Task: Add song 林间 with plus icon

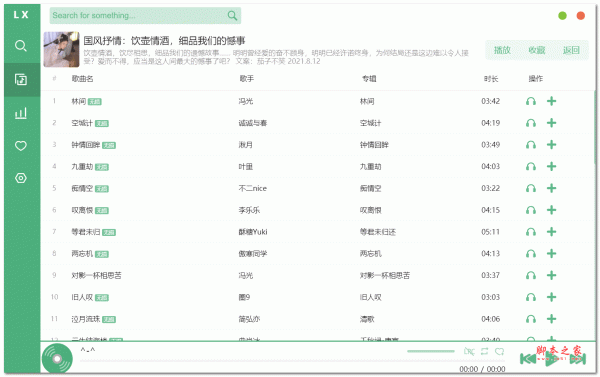Action: [551, 101]
